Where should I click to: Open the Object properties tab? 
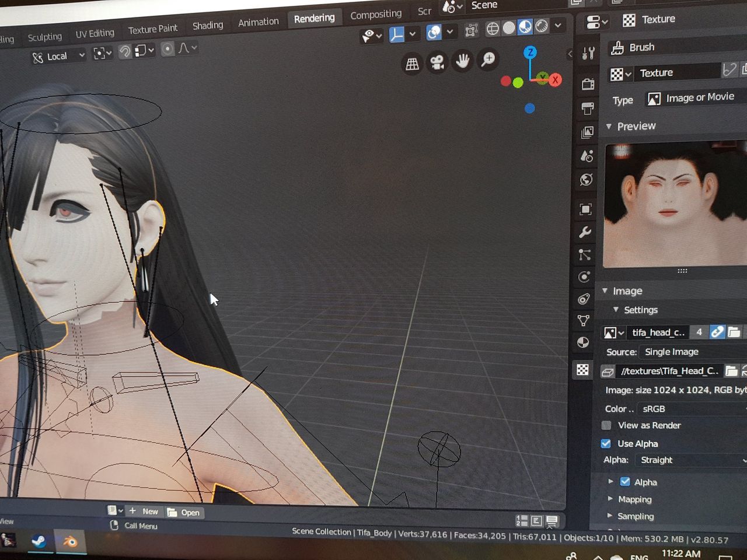585,209
